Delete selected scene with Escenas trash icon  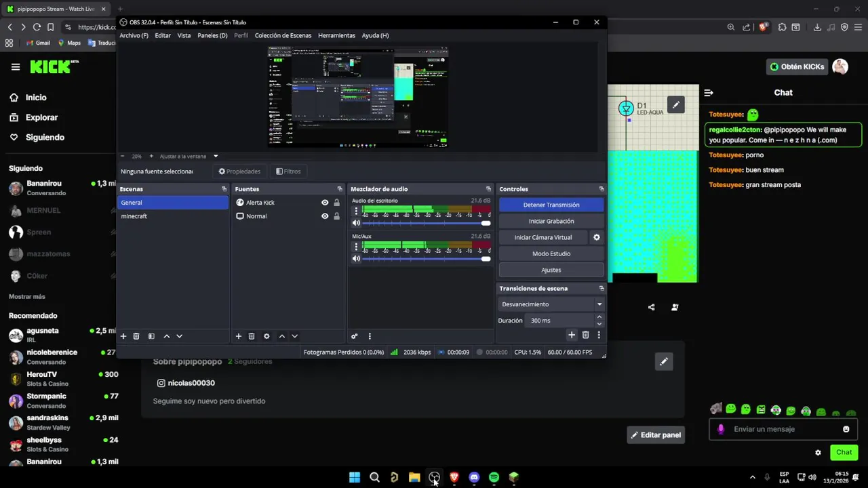coord(136,336)
